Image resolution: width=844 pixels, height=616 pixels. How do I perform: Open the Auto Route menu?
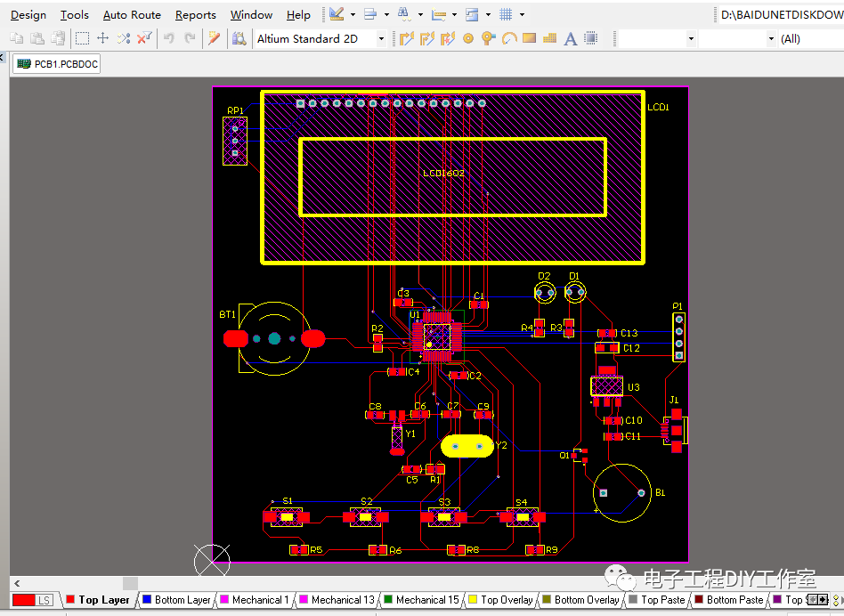coord(132,15)
